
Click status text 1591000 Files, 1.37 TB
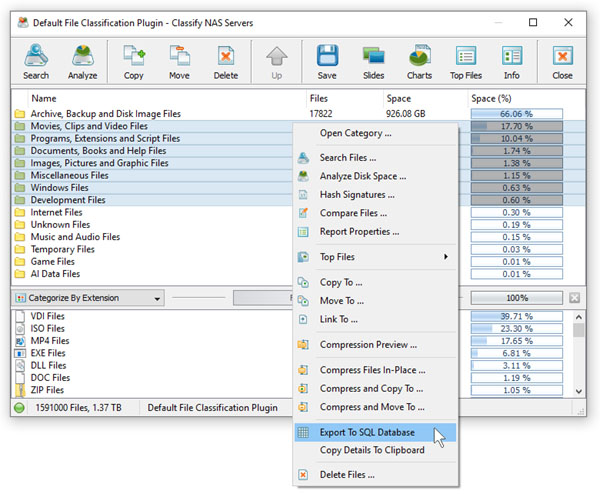pos(78,408)
